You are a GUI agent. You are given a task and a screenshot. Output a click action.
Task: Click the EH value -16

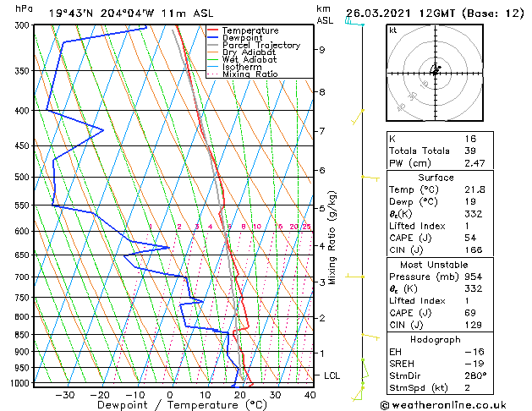click(474, 352)
